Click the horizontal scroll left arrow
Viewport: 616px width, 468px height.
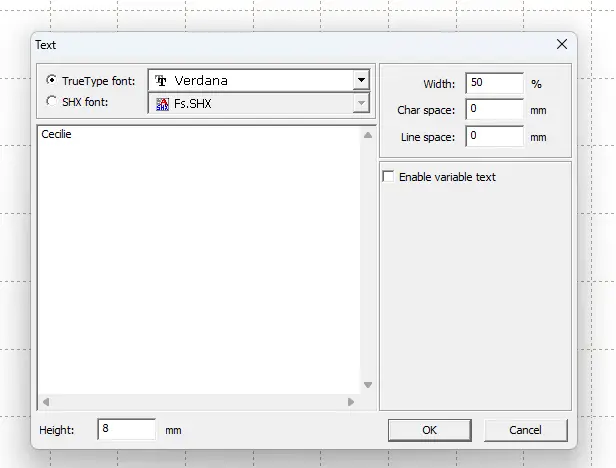coord(46,402)
